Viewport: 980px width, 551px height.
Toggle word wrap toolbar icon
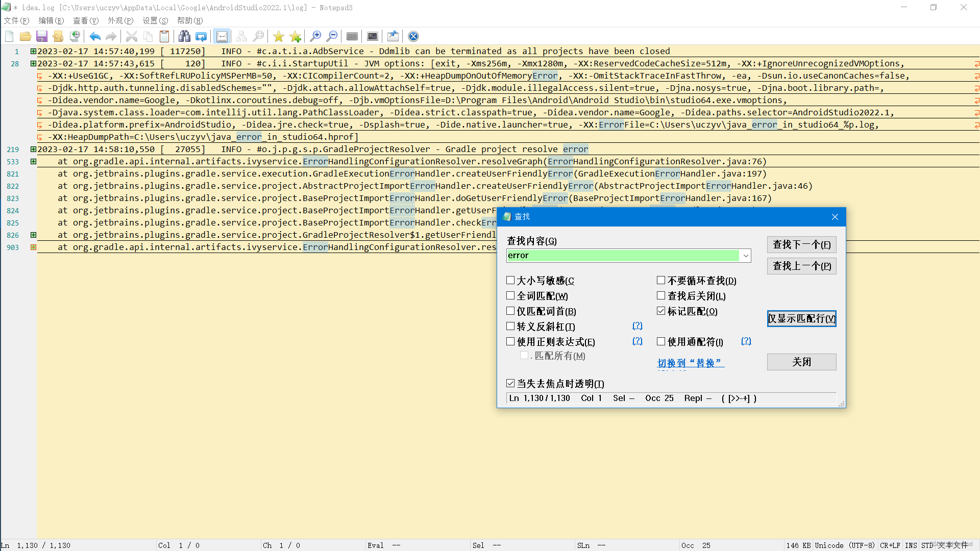[x=222, y=36]
